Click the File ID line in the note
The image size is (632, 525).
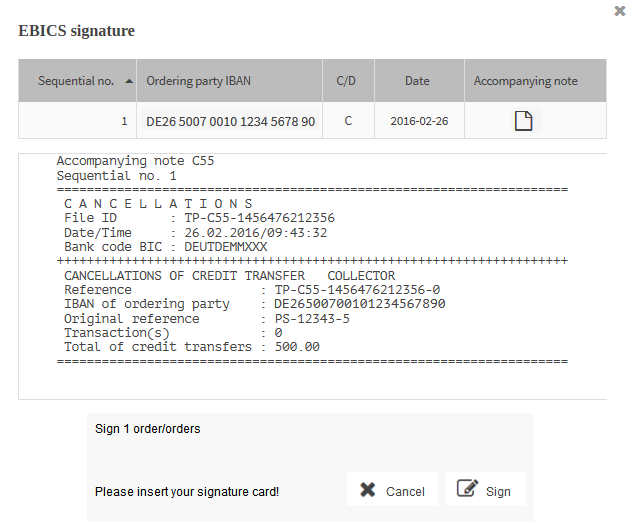click(199, 217)
